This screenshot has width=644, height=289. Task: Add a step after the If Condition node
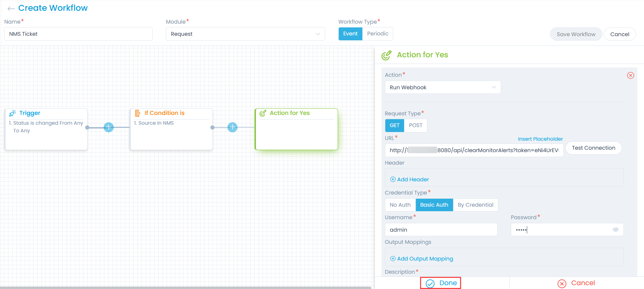click(x=232, y=127)
